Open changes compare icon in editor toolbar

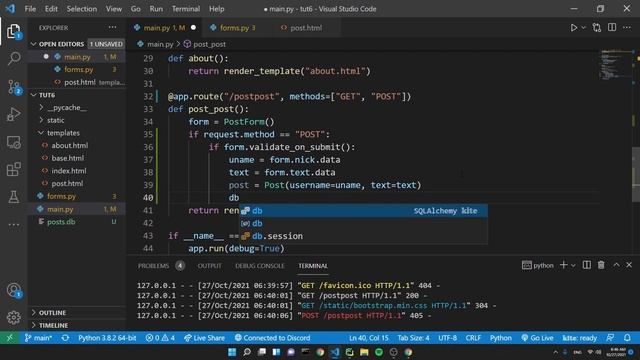[x=597, y=28]
